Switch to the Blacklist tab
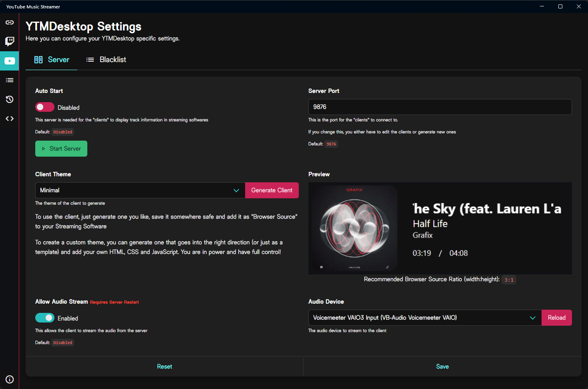 point(106,60)
